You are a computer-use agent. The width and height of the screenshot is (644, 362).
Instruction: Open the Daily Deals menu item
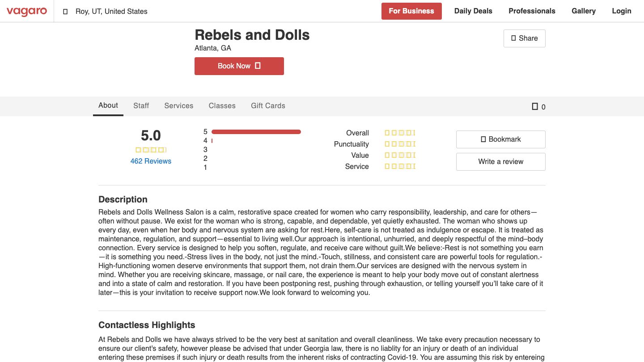tap(473, 11)
